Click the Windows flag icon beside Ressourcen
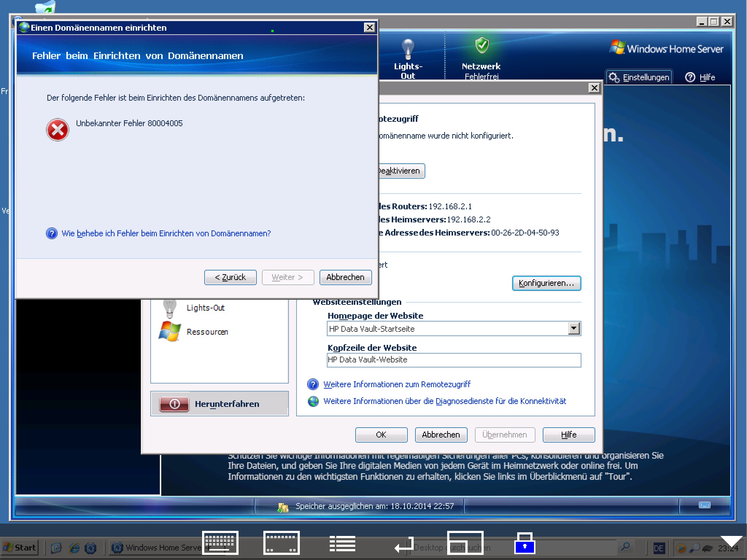 (x=170, y=331)
